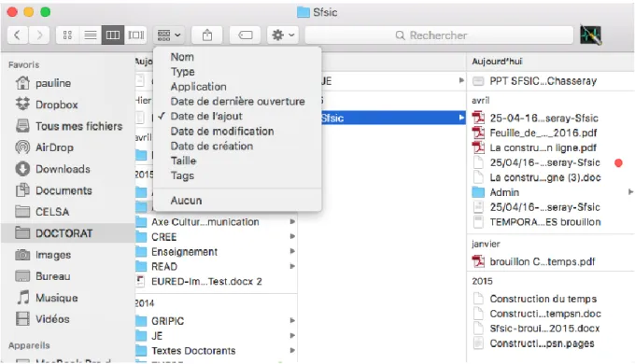Go back with the left chevron button
The width and height of the screenshot is (635, 364).
click(17, 35)
